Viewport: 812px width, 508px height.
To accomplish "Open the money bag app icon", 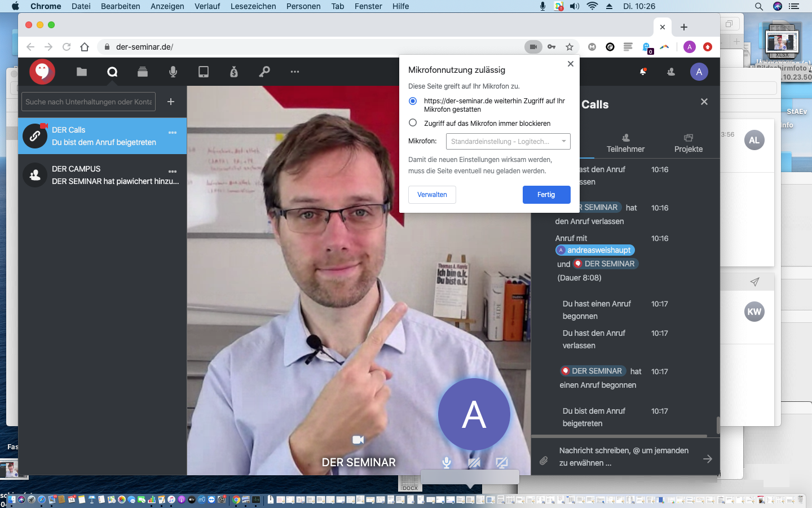I will point(234,72).
